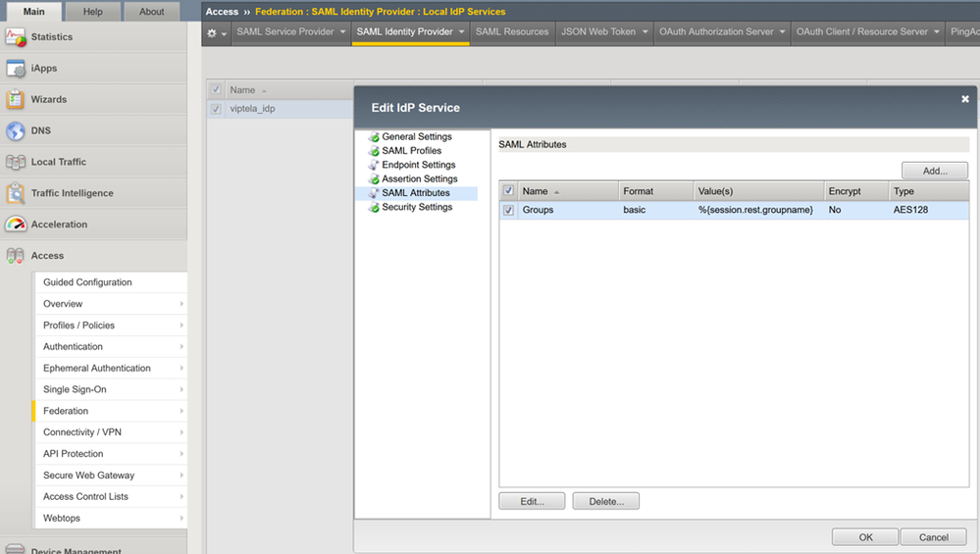Click the iApps icon in sidebar

tap(16, 69)
